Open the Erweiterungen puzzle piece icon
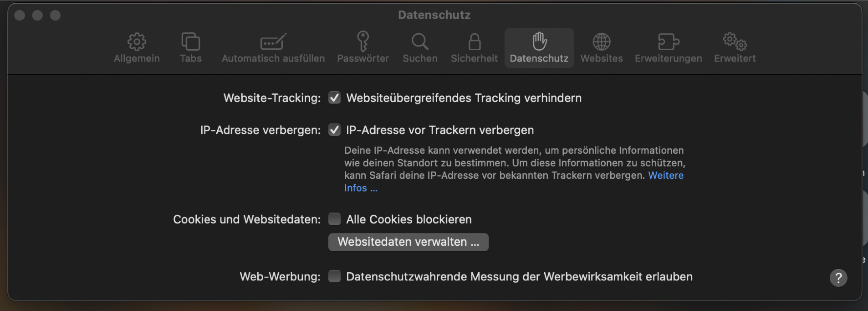Viewport: 868px width, 311px height. [x=669, y=41]
